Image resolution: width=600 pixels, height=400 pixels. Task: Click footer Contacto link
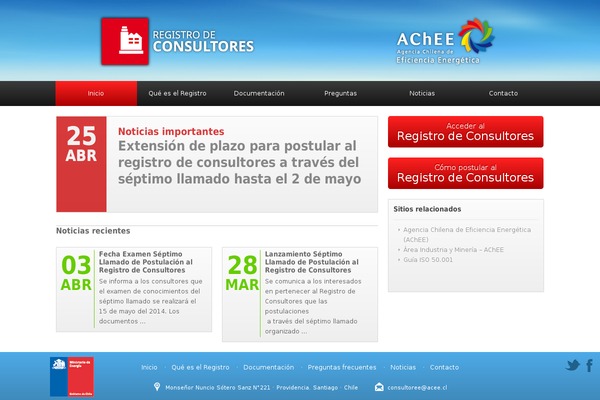click(444, 367)
